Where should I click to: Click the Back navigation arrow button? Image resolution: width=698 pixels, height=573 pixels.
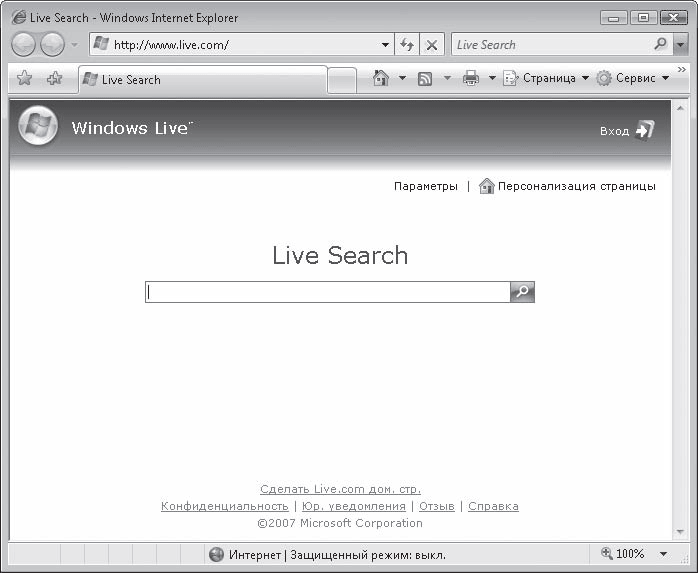[24, 45]
